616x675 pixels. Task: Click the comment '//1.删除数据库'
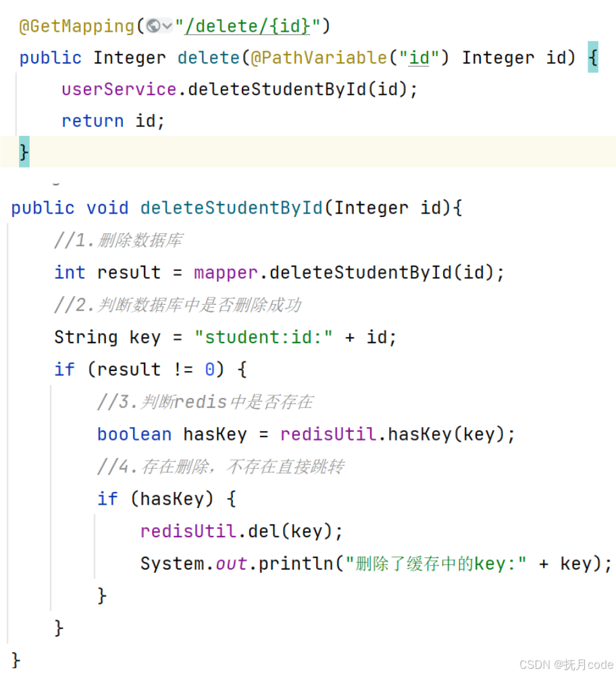pyautogui.click(x=118, y=241)
